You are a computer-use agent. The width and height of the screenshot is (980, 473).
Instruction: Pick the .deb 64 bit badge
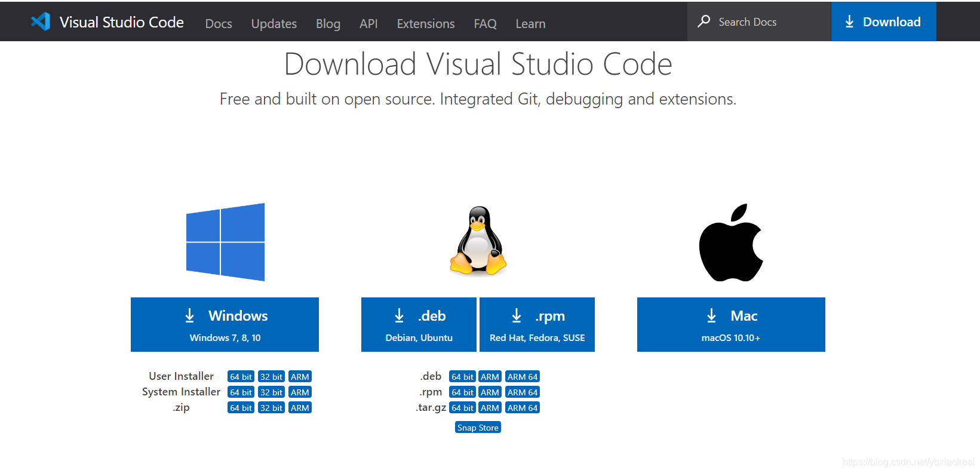click(x=462, y=377)
